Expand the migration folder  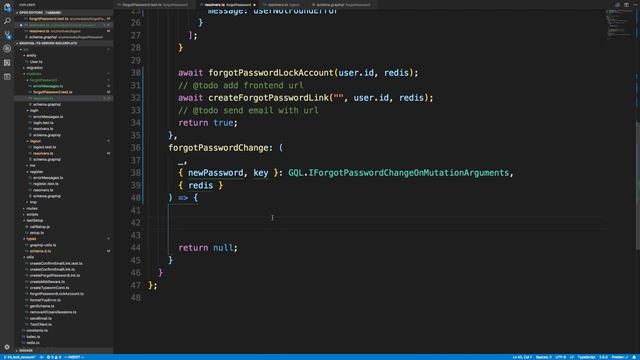point(34,68)
